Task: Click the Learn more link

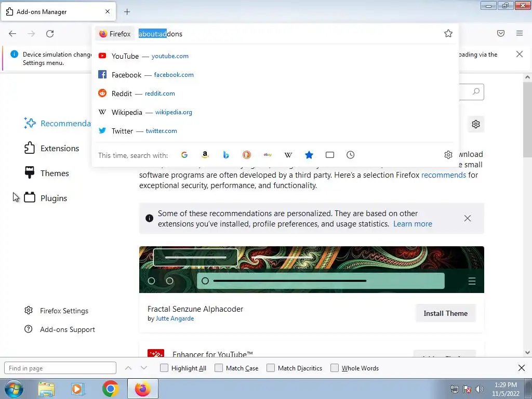Action: 413,224
